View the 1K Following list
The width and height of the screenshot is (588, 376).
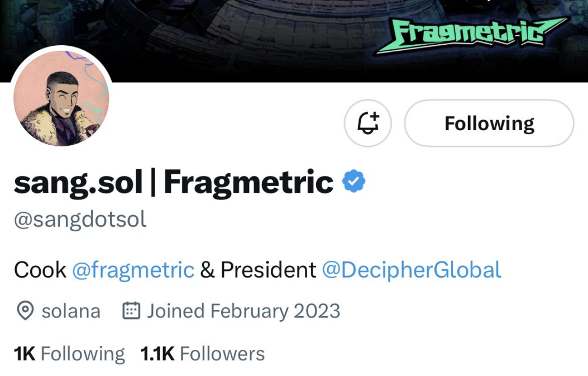69,354
